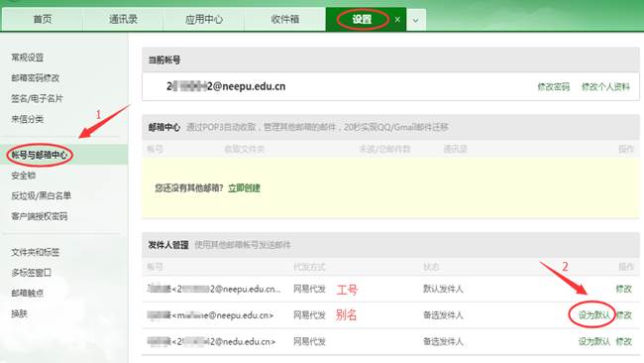Viewport: 644px width, 363px height.
Task: Click the 立即创建 link
Action: point(244,188)
